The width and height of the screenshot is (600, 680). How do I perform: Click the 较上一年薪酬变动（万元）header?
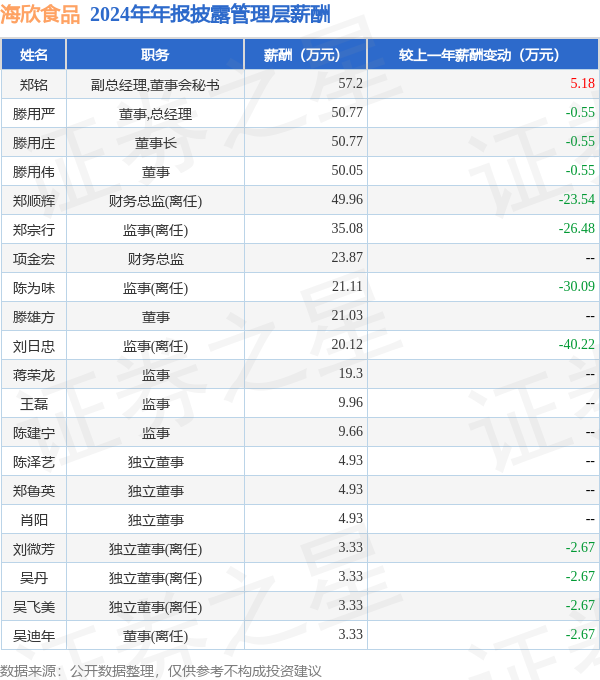click(483, 55)
